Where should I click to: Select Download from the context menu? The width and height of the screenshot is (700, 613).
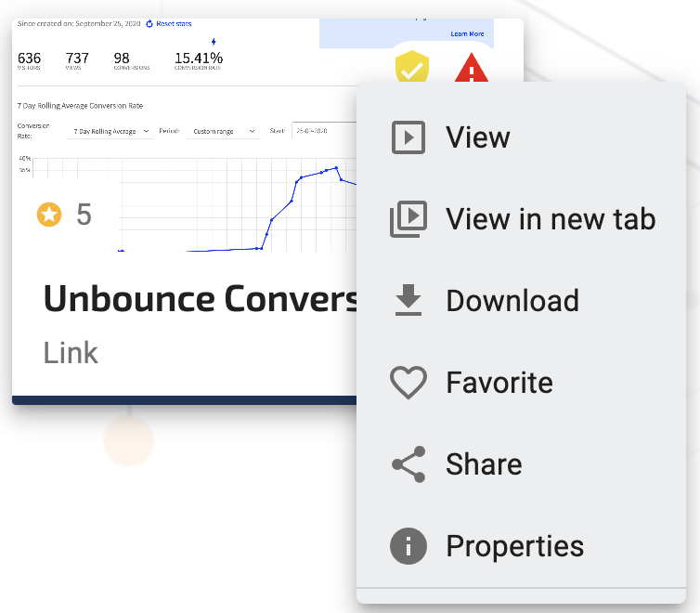(x=521, y=301)
